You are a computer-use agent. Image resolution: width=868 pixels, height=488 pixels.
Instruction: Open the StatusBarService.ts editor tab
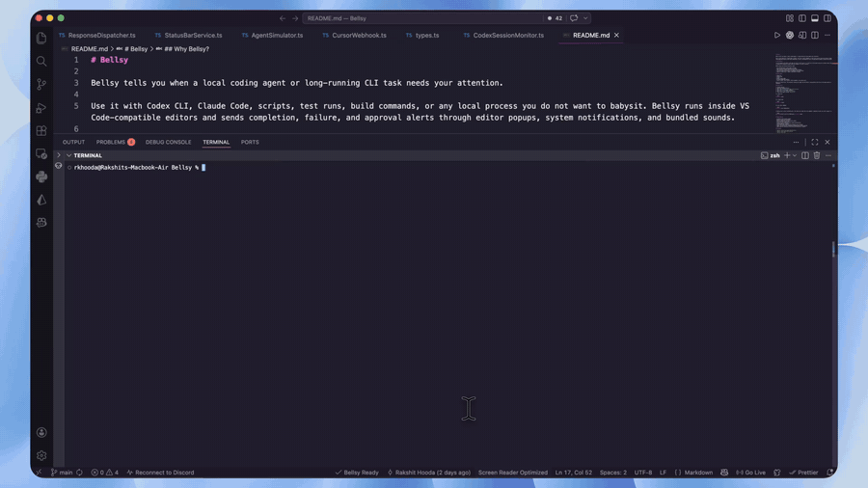point(189,35)
